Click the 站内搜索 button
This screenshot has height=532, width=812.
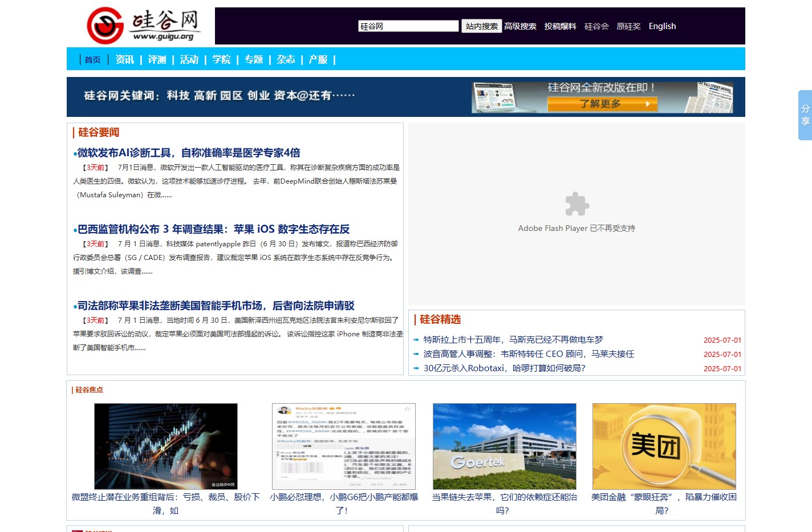click(x=481, y=26)
